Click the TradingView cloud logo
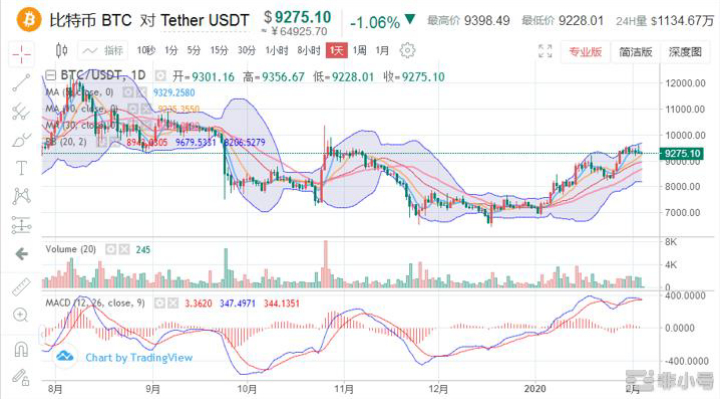The image size is (720, 399). (65, 357)
